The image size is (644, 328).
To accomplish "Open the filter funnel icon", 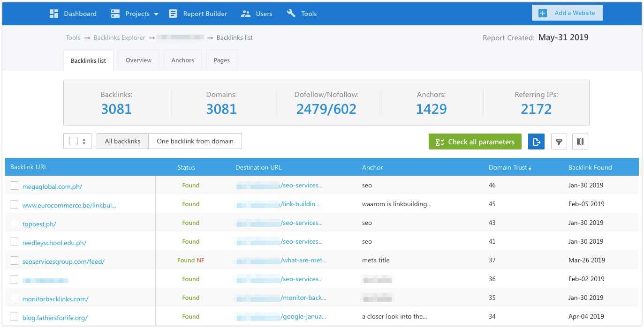I will [x=559, y=142].
